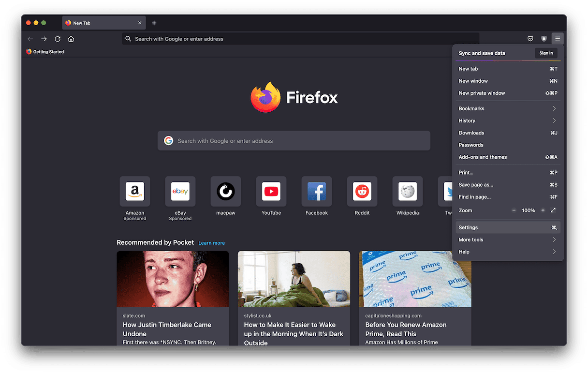Reset zoom via the 100% label
Viewport: 588px width, 374px height.
coord(529,210)
